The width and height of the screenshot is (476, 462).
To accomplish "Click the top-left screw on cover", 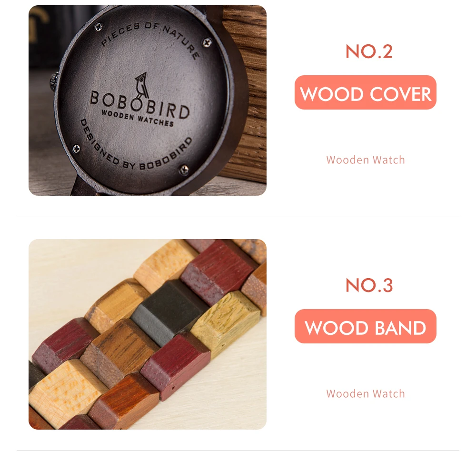I will point(99,27).
